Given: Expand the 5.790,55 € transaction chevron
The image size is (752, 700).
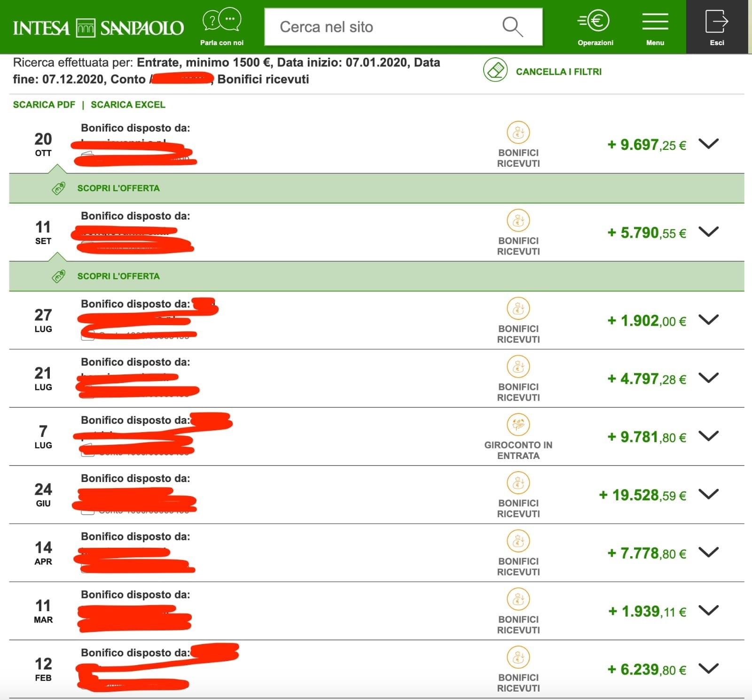Looking at the screenshot, I should (708, 231).
